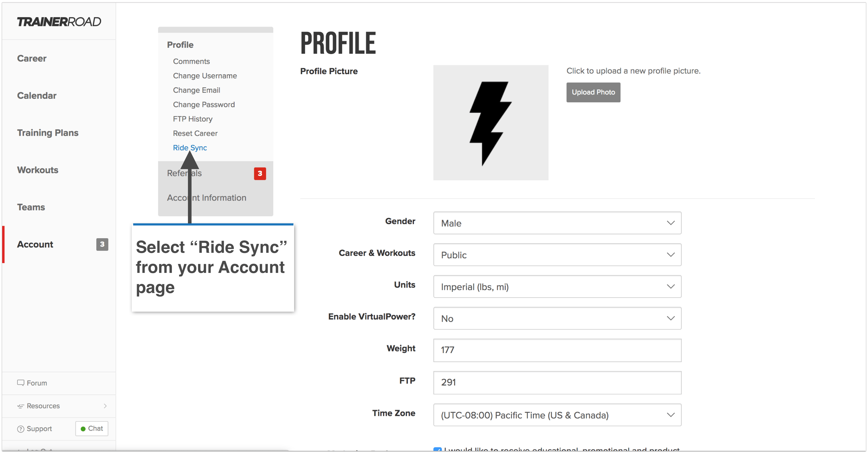Switch to Training Plans

48,133
